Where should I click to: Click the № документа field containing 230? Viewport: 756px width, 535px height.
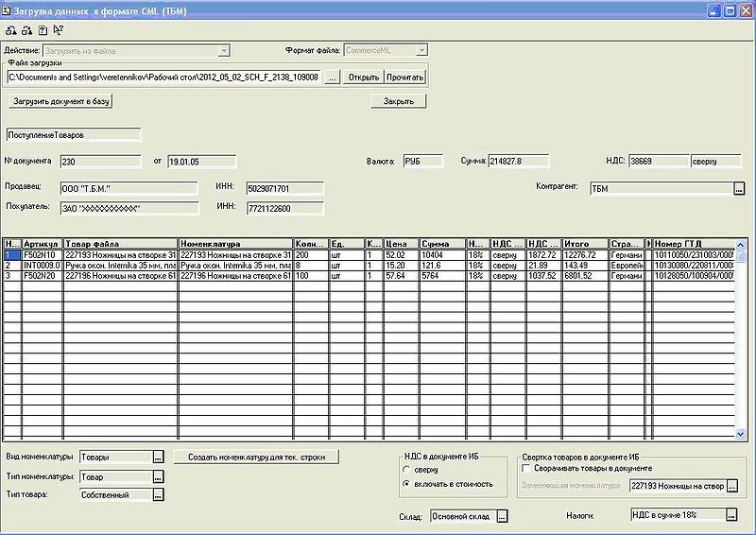100,162
